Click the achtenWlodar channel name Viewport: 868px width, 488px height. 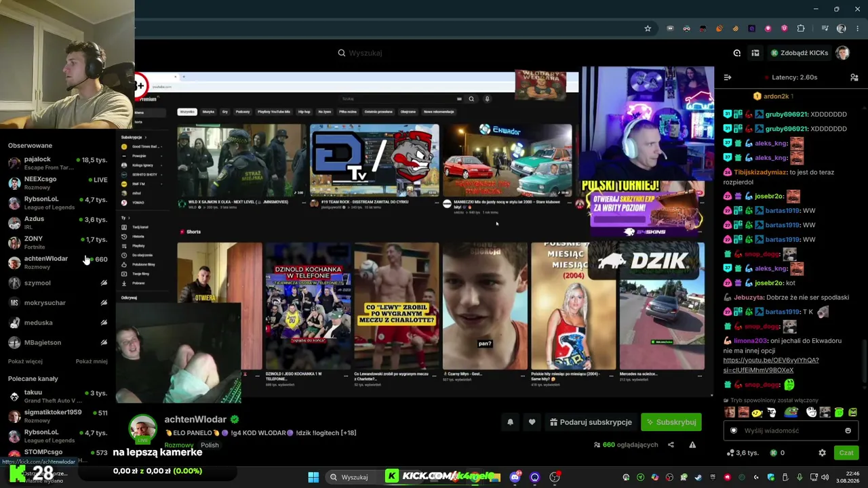195,420
